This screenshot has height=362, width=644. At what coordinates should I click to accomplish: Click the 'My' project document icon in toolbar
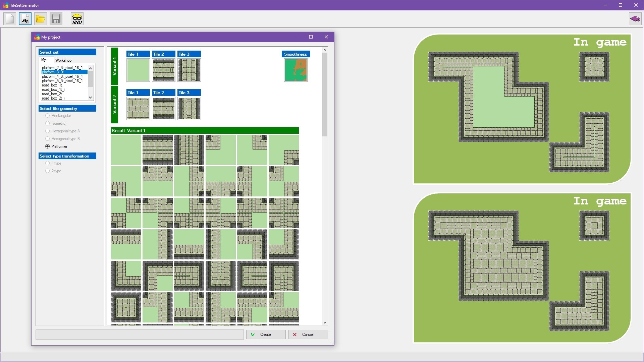pyautogui.click(x=25, y=19)
